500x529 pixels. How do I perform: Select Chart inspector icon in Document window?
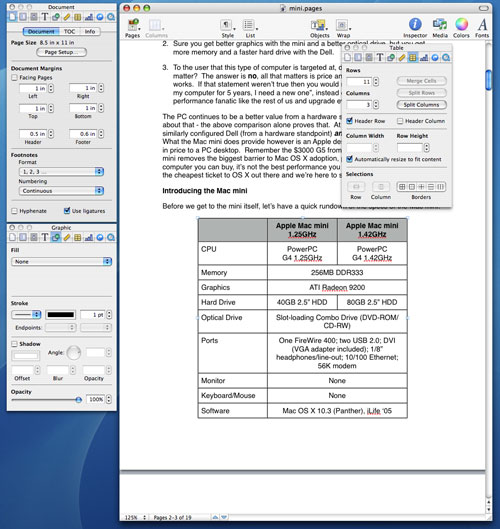pyautogui.click(x=89, y=17)
